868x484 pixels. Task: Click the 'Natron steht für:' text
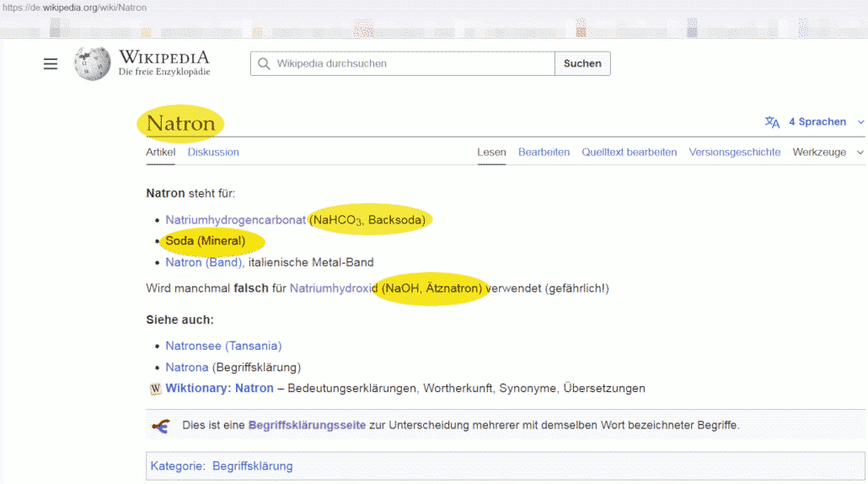pyautogui.click(x=190, y=194)
